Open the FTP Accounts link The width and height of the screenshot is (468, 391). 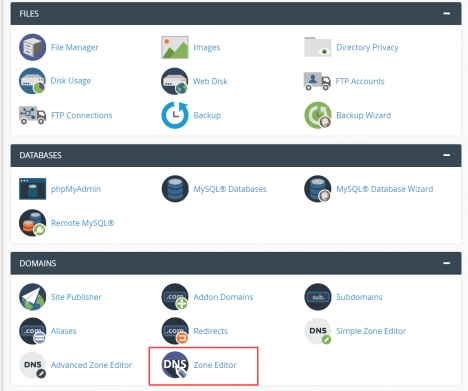coord(360,81)
